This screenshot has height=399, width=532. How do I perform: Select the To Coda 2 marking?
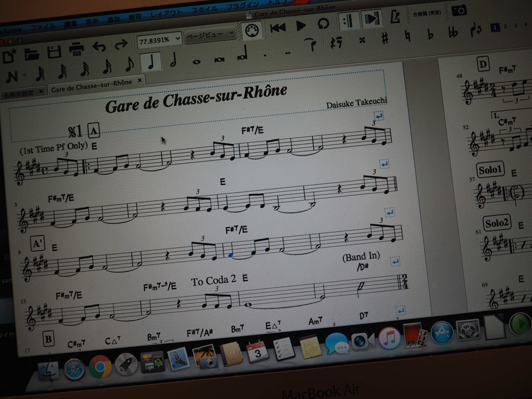[213, 280]
